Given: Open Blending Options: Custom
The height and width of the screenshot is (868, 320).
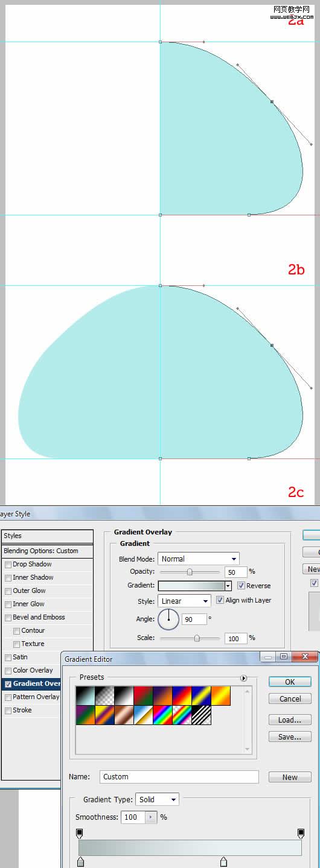Looking at the screenshot, I should coord(47,551).
